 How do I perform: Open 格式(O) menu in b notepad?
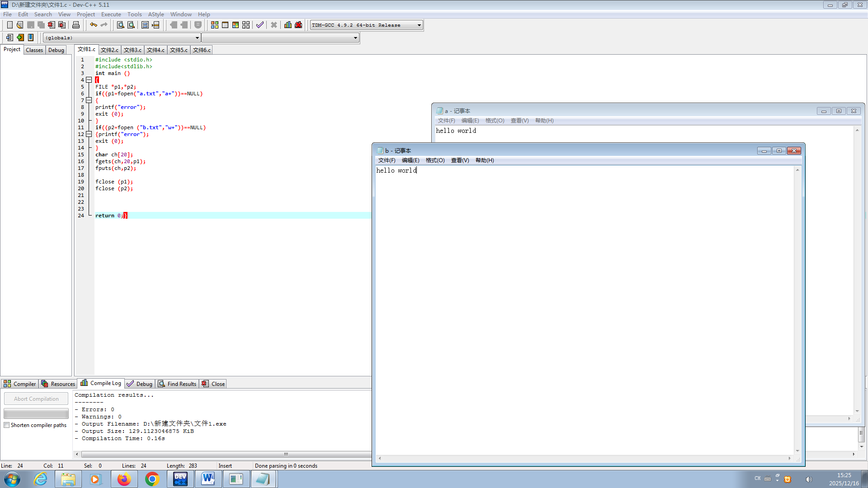click(x=435, y=160)
